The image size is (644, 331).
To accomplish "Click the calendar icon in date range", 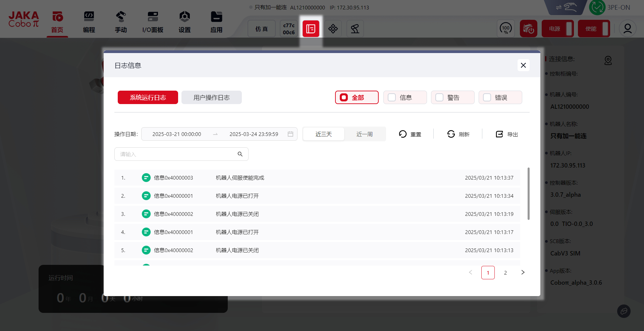I will (290, 134).
